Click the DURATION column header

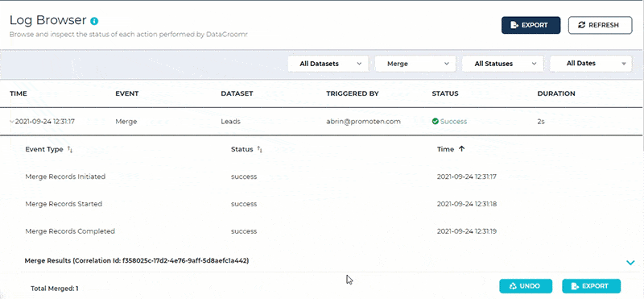(556, 93)
